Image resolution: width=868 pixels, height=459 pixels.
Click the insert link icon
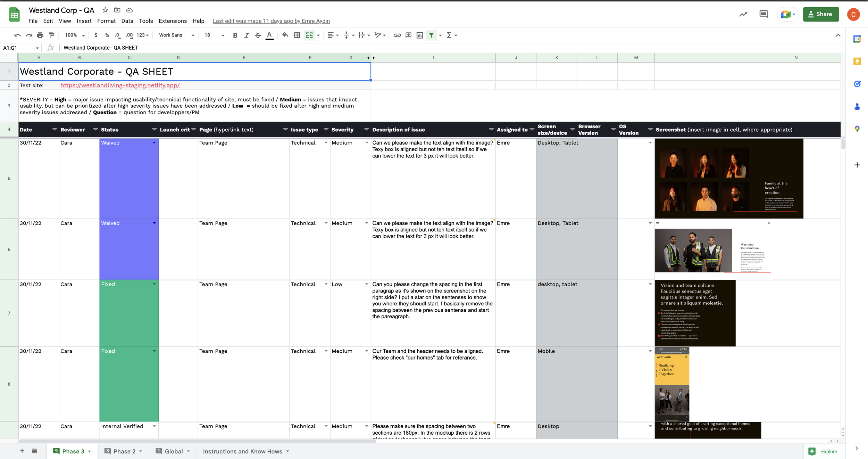(397, 35)
